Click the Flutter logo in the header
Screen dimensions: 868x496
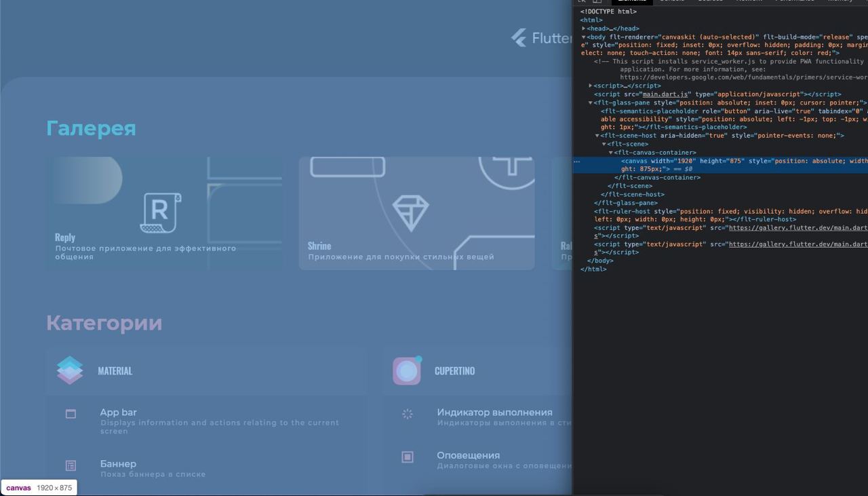[x=519, y=38]
